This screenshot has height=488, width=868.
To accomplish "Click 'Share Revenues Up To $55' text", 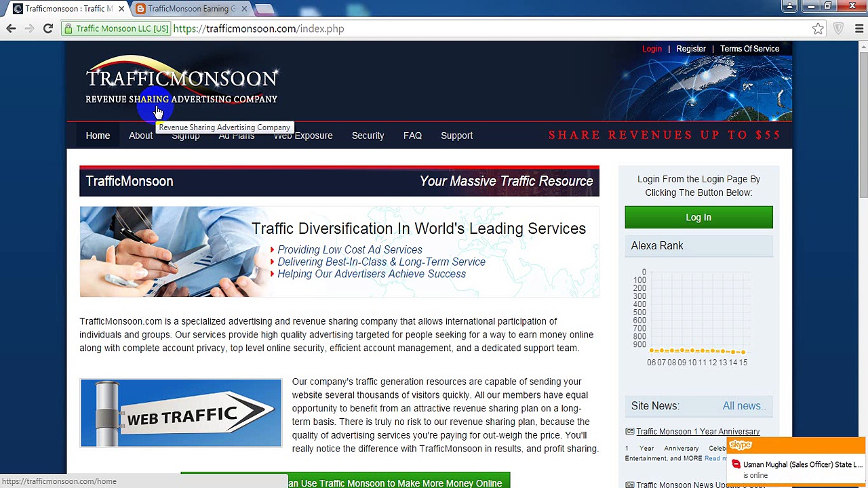I will (665, 135).
